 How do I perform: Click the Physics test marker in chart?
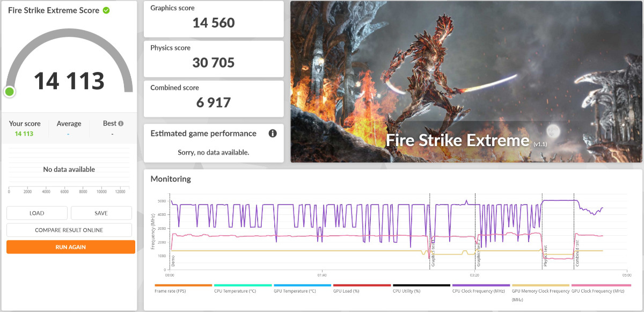tap(546, 256)
